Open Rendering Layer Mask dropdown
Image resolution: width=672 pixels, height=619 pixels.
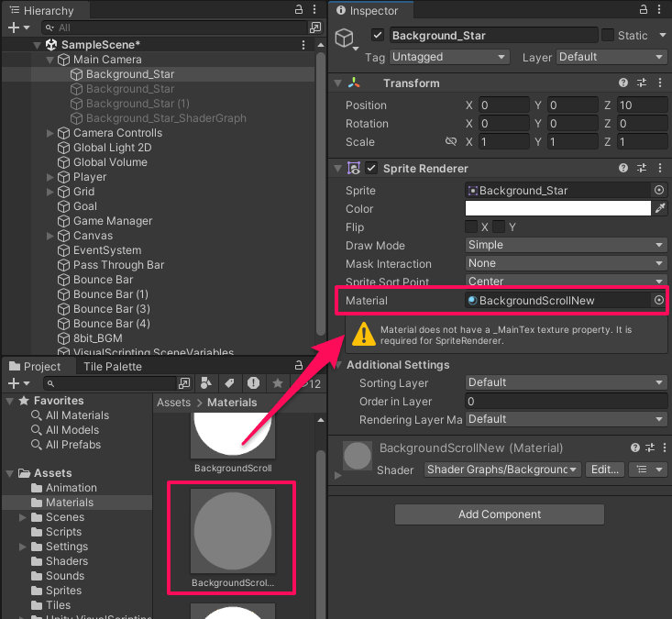567,419
